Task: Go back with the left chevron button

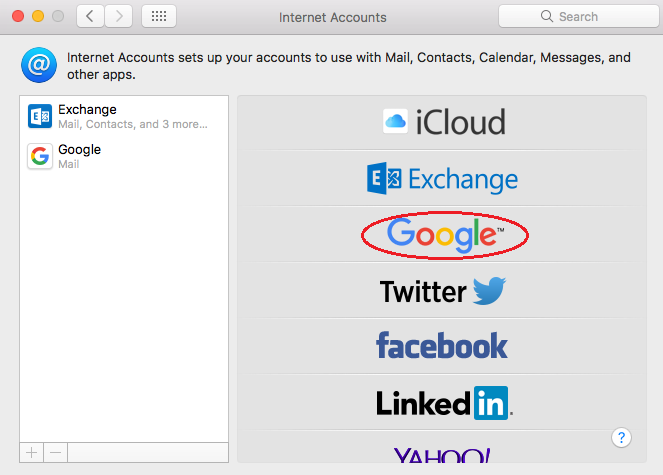Action: pos(90,16)
